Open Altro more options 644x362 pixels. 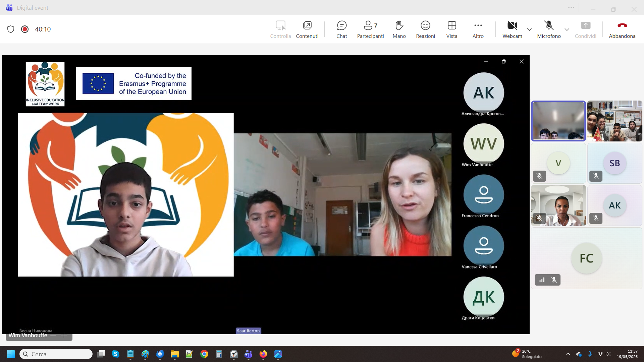pyautogui.click(x=478, y=29)
